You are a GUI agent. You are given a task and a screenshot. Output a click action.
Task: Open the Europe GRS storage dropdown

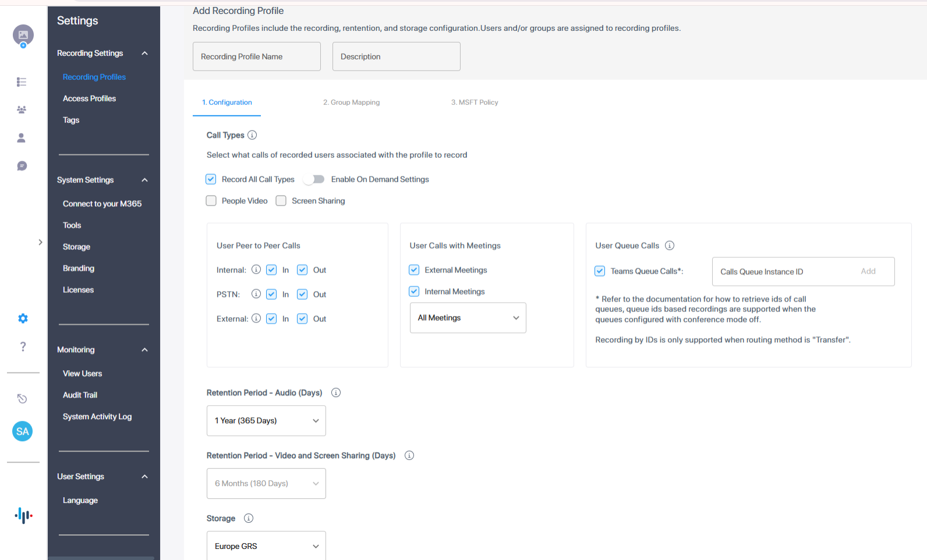[266, 546]
